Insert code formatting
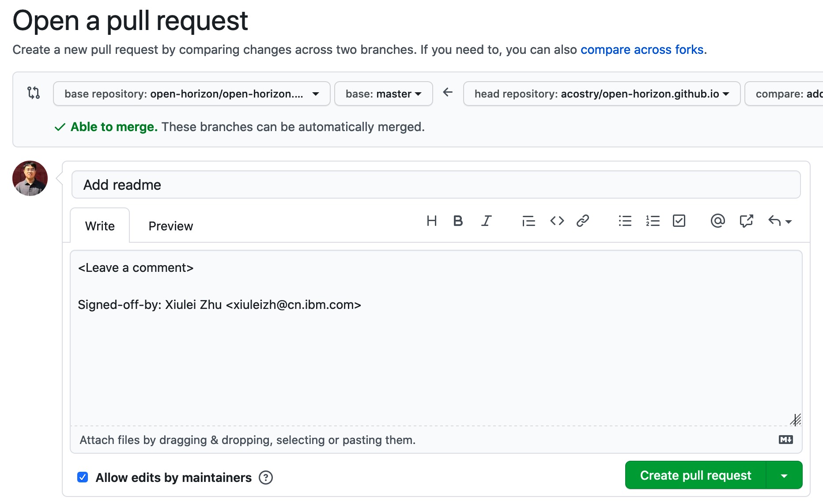The width and height of the screenshot is (823, 504). pyautogui.click(x=557, y=221)
